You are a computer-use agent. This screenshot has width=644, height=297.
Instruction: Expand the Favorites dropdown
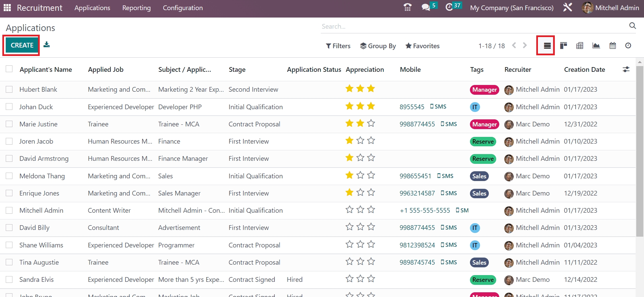(422, 46)
